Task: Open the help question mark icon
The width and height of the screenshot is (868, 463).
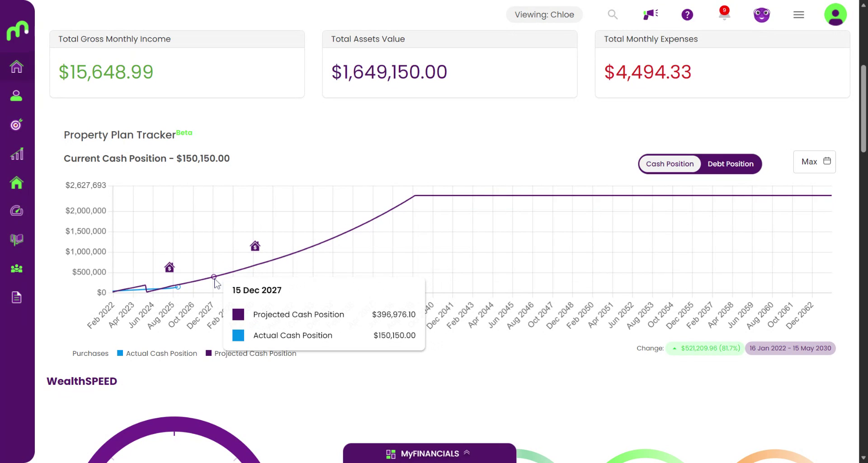Action: point(687,15)
